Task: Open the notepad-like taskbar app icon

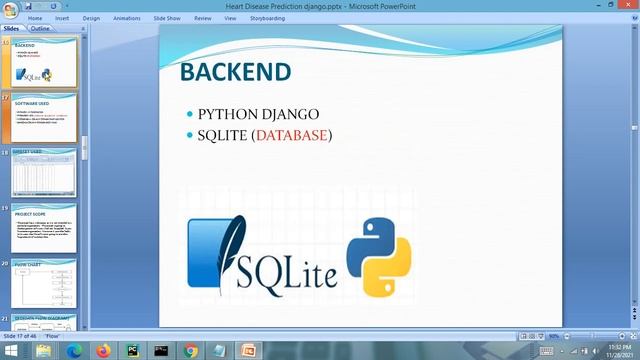Action: [x=219, y=351]
